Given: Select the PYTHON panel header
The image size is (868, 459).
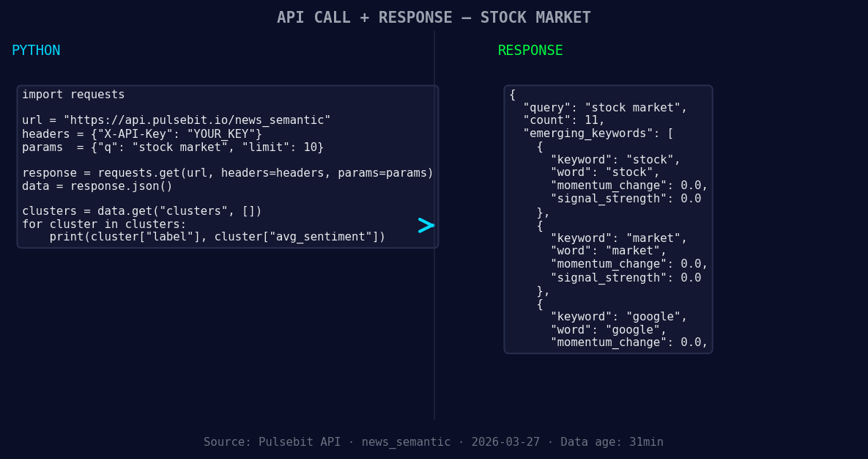Looking at the screenshot, I should coord(36,50).
